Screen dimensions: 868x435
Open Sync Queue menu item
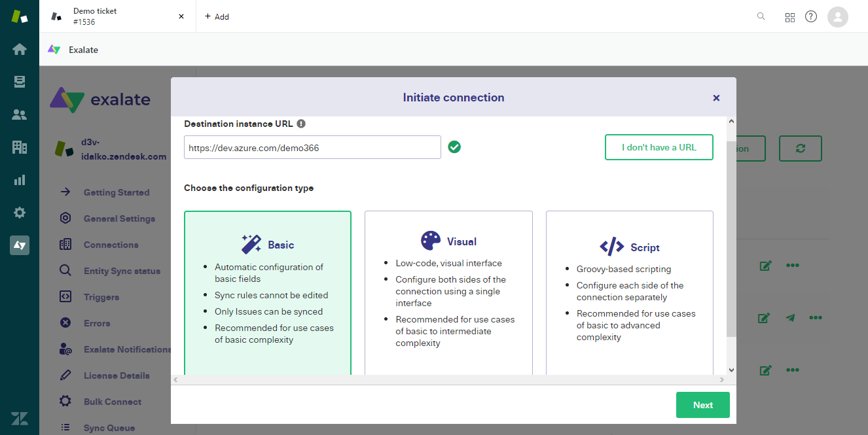point(109,428)
